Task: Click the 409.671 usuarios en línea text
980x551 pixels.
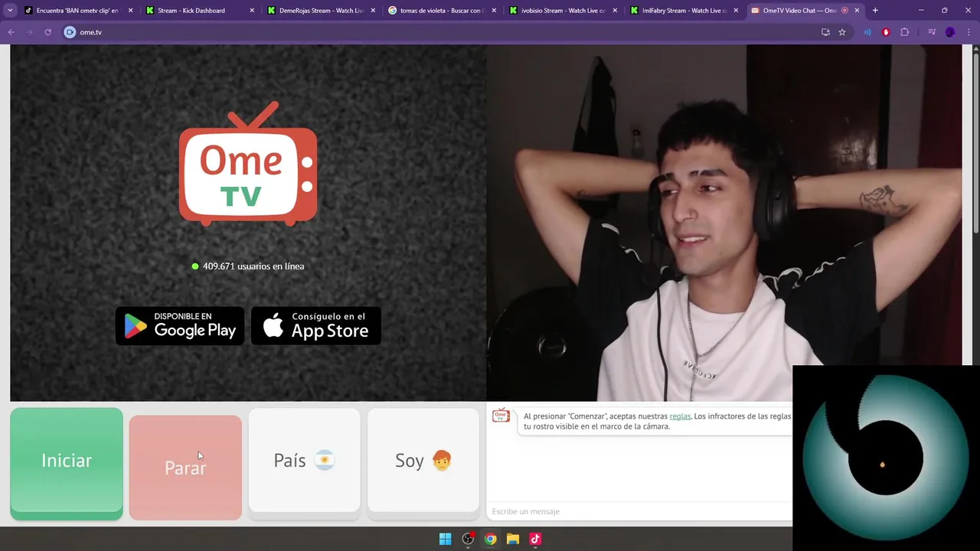Action: coord(253,266)
